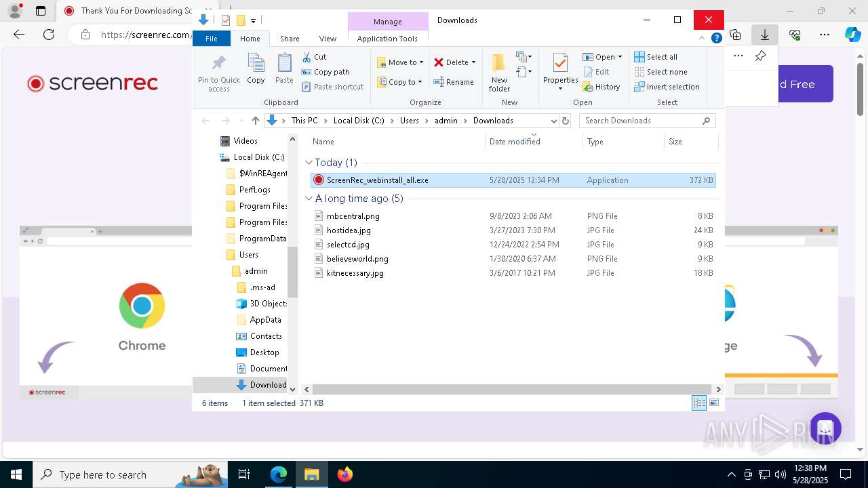Select the selectcd.jpg file

[348, 245]
